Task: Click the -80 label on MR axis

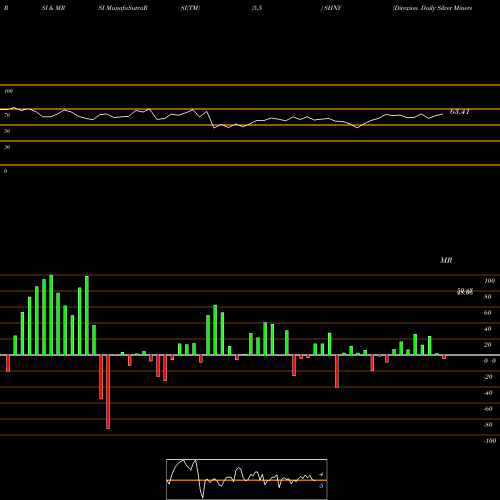Action: [488, 425]
